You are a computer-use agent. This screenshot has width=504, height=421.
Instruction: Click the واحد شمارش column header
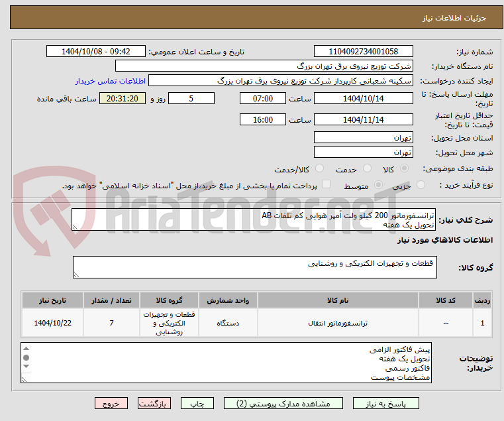coord(228,300)
